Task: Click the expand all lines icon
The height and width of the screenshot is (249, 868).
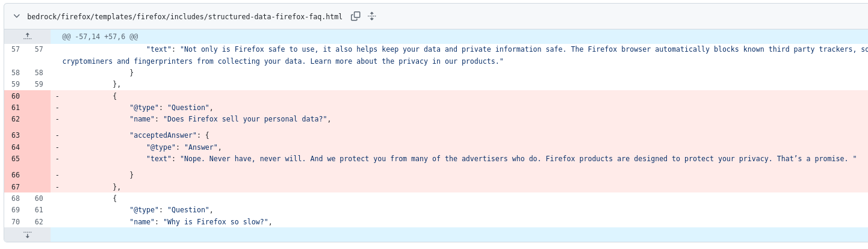Action: point(372,16)
